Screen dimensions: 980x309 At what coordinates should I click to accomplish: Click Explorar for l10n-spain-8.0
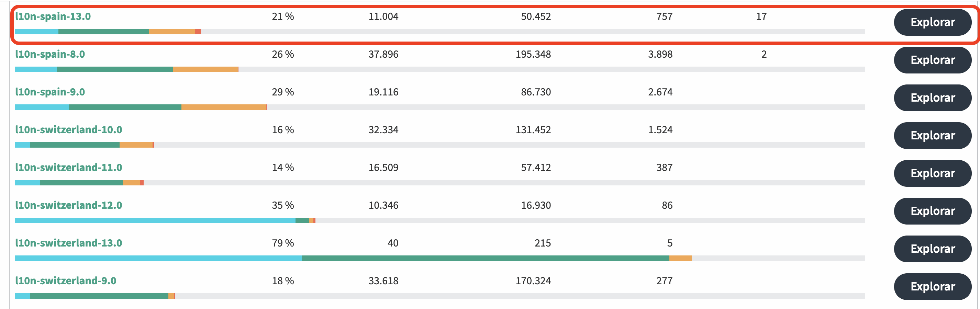point(933,60)
